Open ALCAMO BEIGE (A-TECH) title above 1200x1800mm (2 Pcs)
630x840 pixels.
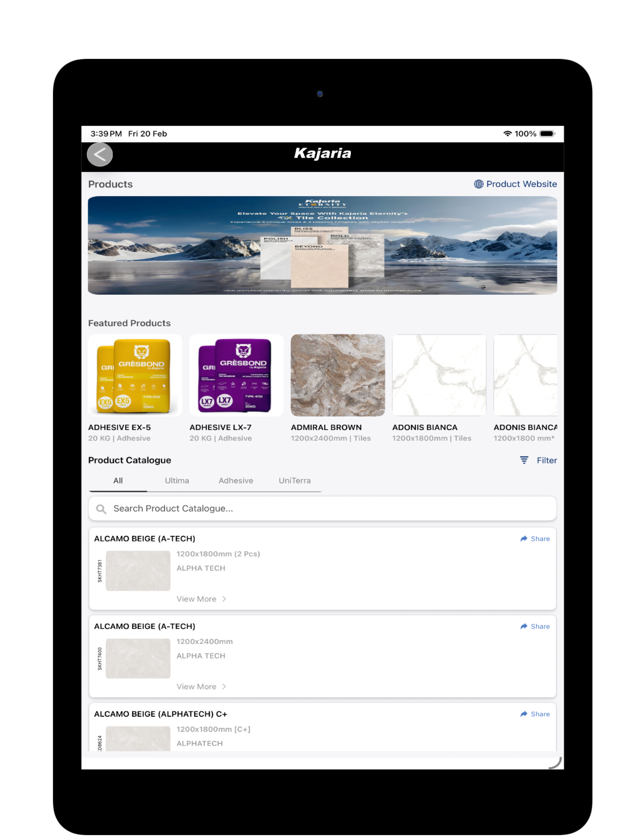pyautogui.click(x=145, y=539)
